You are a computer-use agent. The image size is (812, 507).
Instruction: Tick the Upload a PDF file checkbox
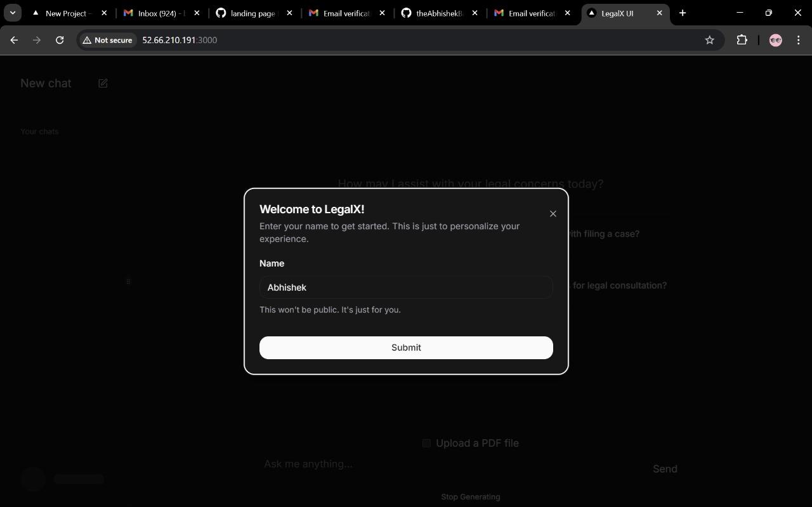426,443
